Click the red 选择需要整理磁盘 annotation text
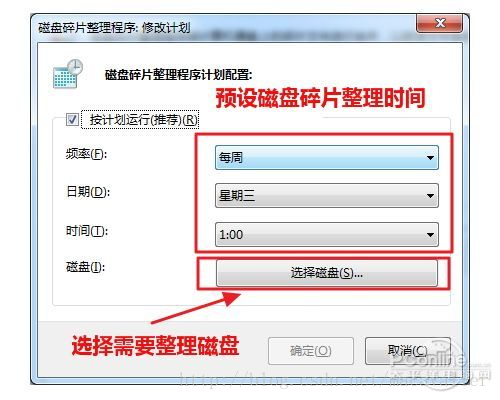500x400 pixels. coord(155,345)
